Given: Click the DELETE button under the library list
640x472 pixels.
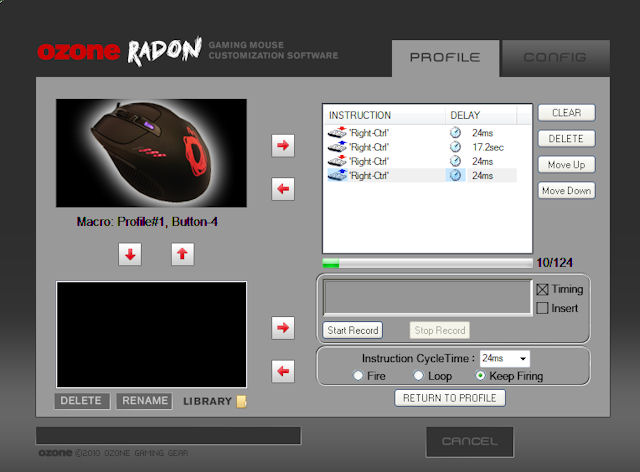Looking at the screenshot, I should [x=82, y=401].
